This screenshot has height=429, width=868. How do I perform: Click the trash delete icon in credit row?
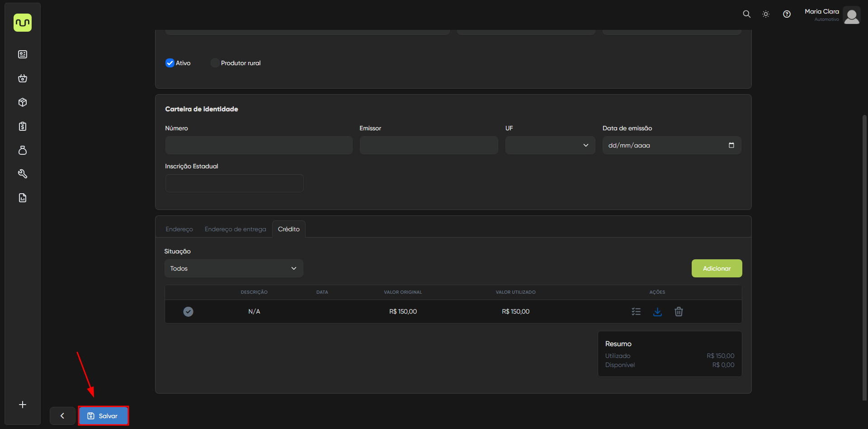679,311
